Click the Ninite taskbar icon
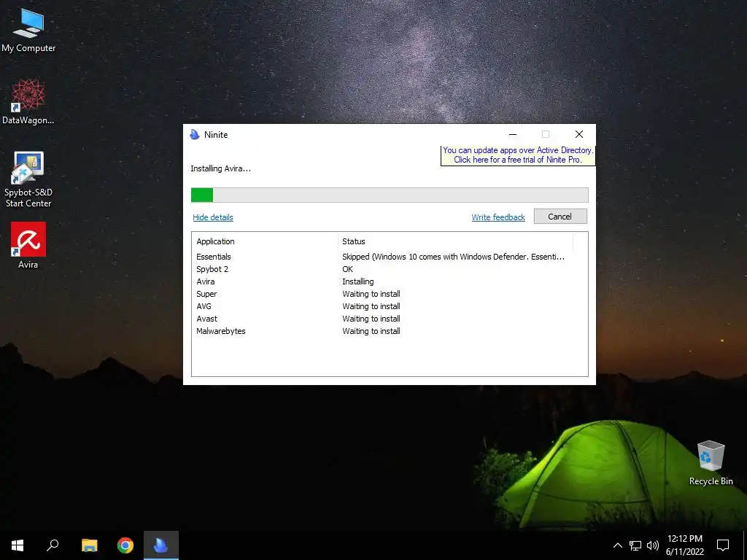The width and height of the screenshot is (747, 560). [x=161, y=545]
